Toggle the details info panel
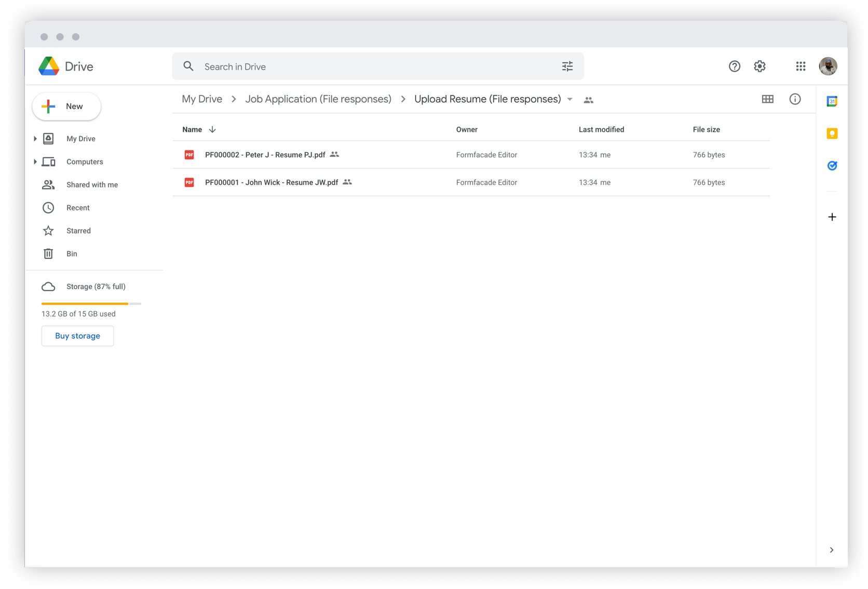The image size is (868, 589). 795,99
